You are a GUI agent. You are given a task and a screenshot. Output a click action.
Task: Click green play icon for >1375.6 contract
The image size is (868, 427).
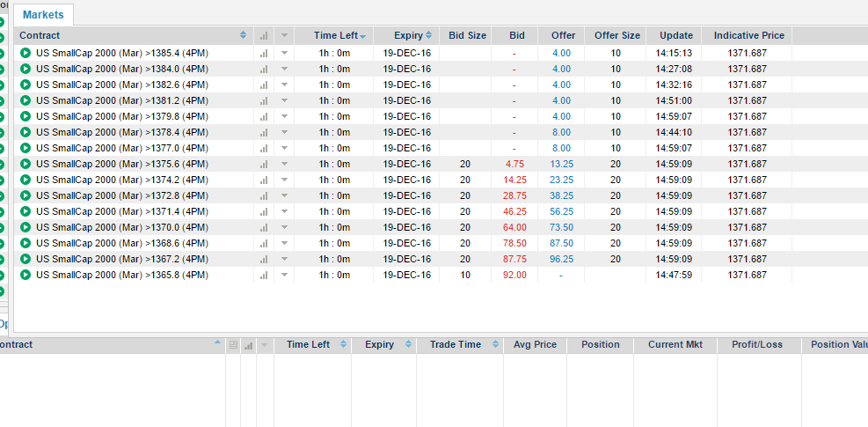pyautogui.click(x=25, y=164)
